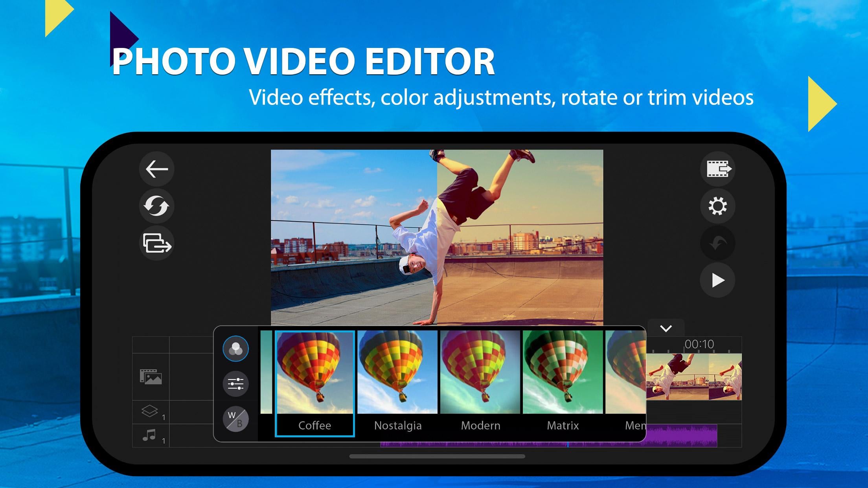Select the overlay layers track icon
The image size is (868, 488).
(150, 411)
